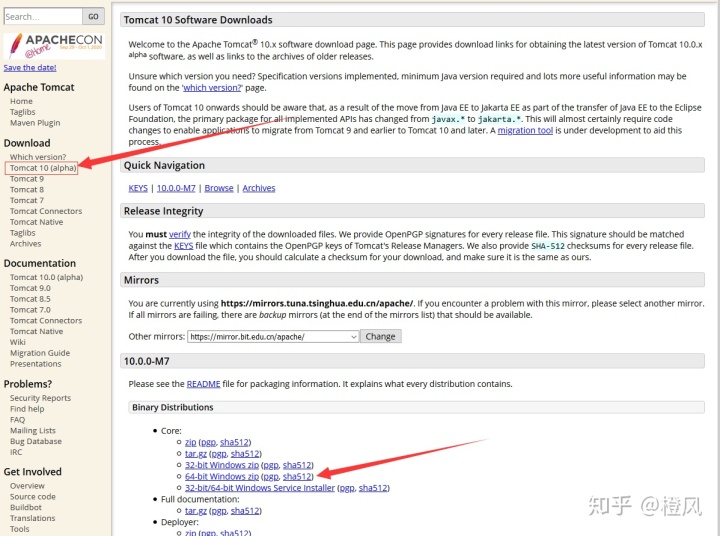Download 32-bit Windows zip
Viewport: 720px width, 536px height.
[222, 465]
